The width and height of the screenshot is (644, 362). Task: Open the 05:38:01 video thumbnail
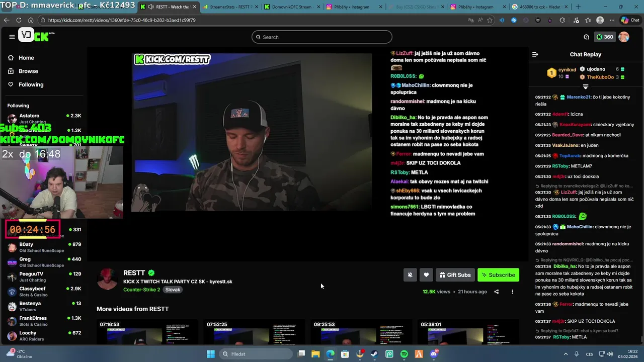[468, 332]
